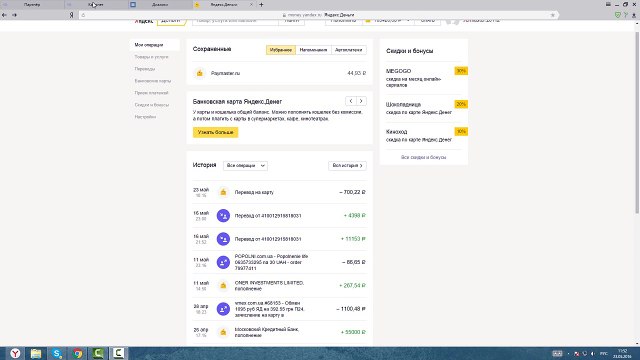Close the Яндекс.Деньги browser tab
Image resolution: width=640 pixels, height=360 pixels.
[x=251, y=4]
